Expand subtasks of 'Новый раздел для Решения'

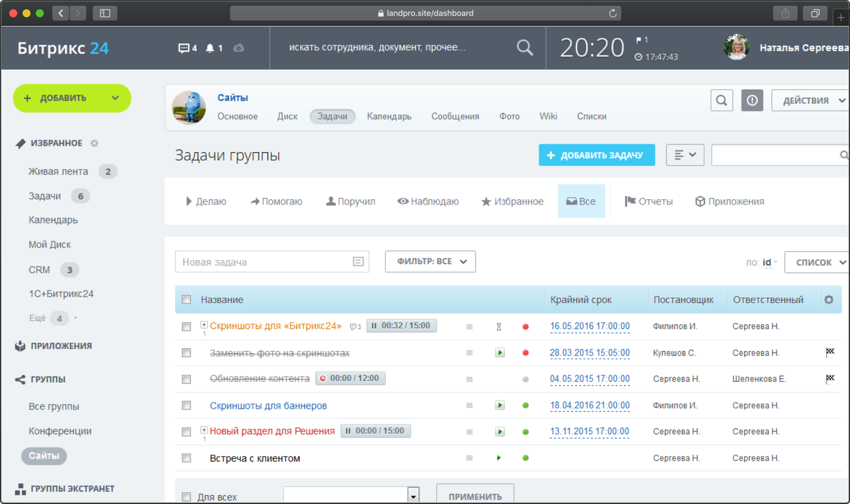coord(204,430)
